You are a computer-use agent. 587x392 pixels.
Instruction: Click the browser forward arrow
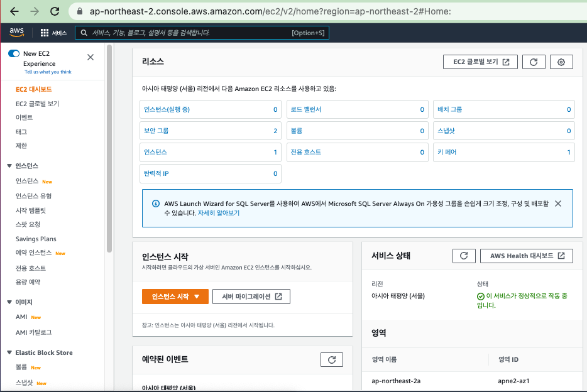(35, 11)
